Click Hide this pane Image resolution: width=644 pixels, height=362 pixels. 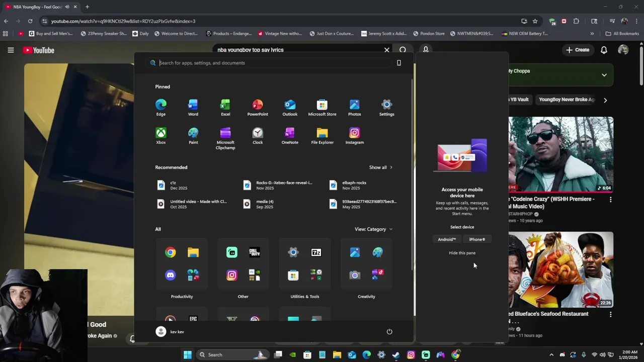click(462, 253)
